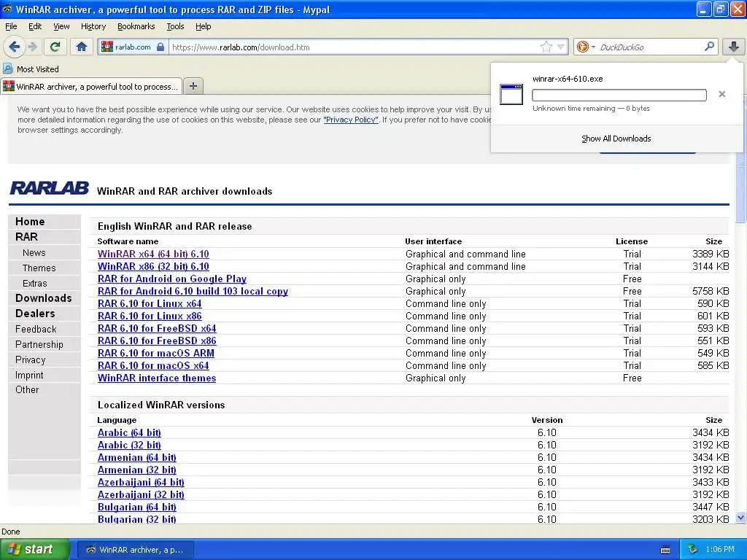The height and width of the screenshot is (560, 747).
Task: Open Themes in the sidebar
Action: (39, 268)
